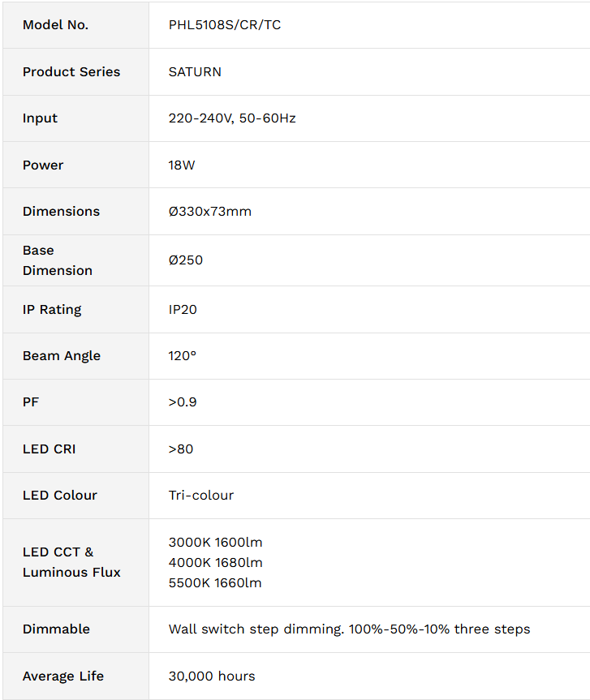
Task: Click the Power row label
Action: (43, 165)
